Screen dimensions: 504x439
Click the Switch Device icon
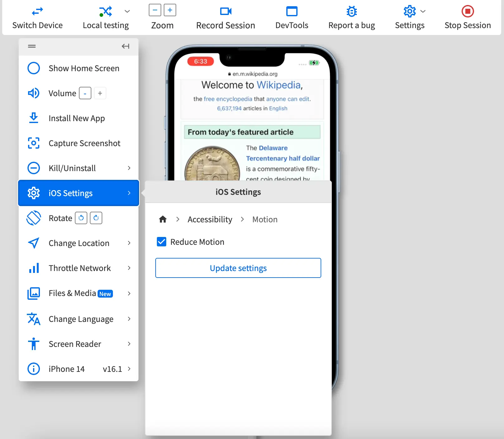37,12
